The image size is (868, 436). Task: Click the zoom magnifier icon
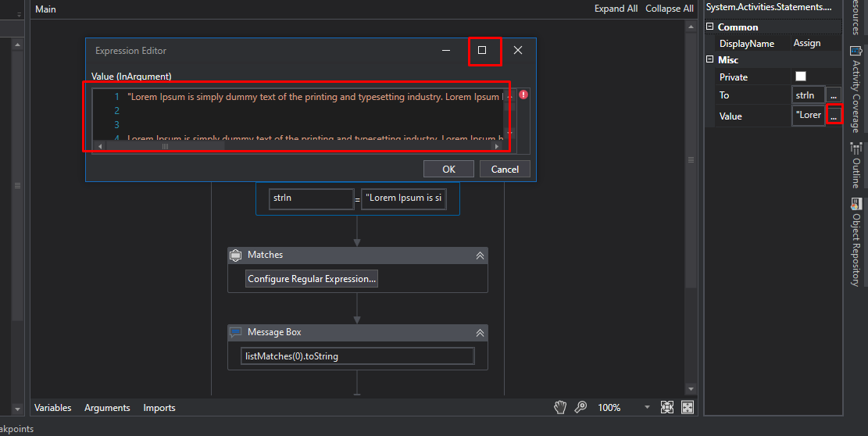[580, 408]
